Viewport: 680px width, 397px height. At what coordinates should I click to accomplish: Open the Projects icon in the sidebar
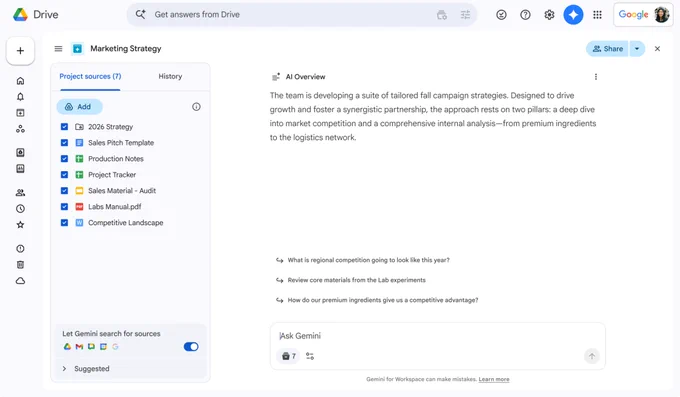(20, 113)
